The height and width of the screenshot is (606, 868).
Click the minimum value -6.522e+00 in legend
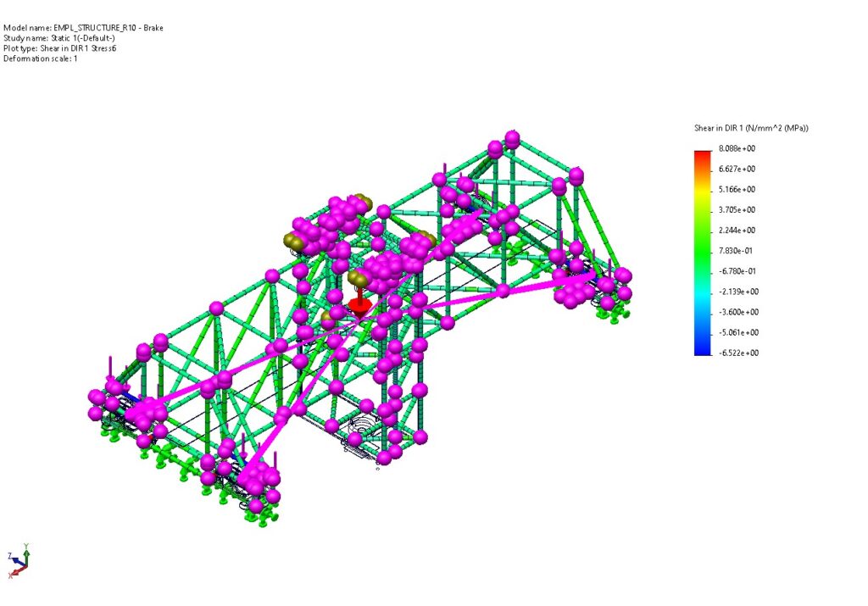(737, 353)
